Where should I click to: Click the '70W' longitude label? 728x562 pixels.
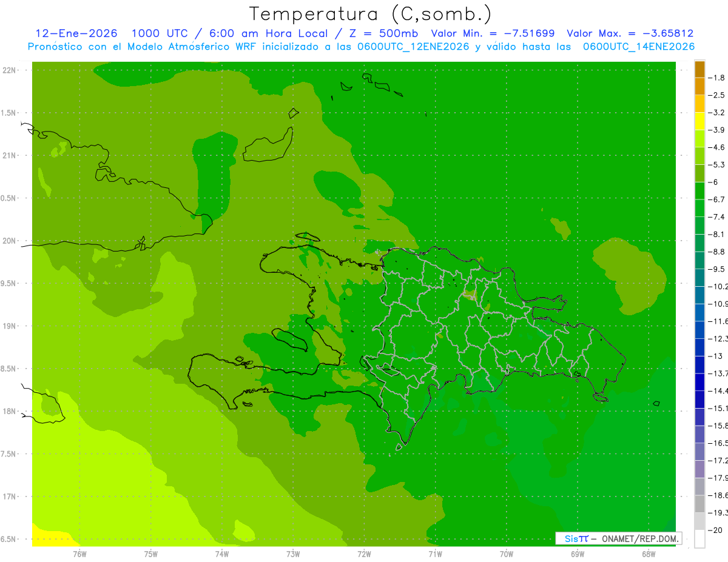[x=507, y=554]
